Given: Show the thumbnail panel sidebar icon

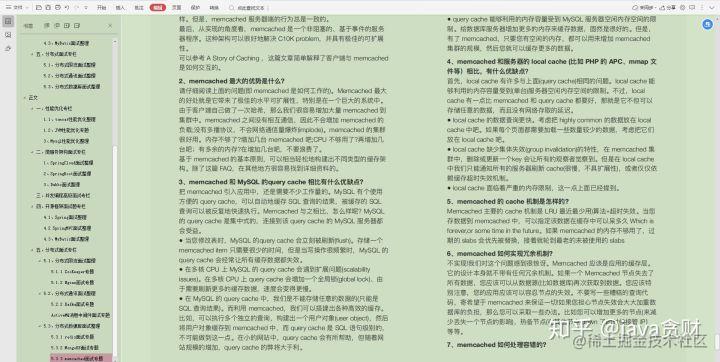Looking at the screenshot, I should point(8,35).
